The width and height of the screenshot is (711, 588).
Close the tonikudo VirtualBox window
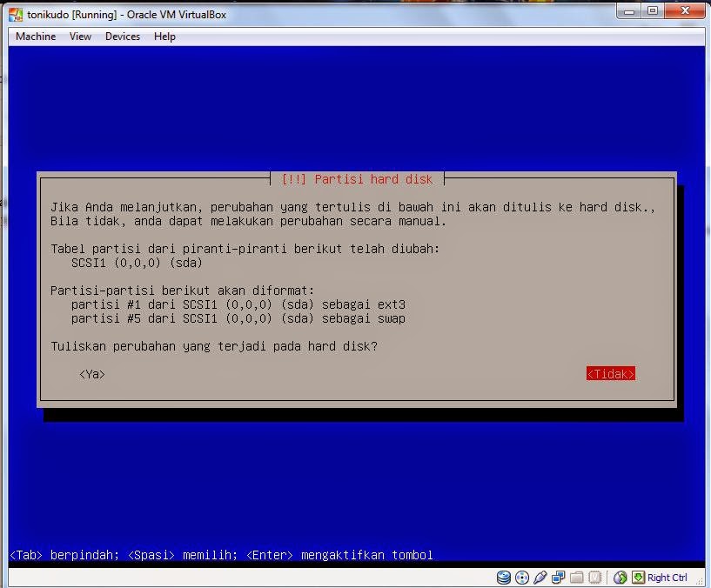685,11
